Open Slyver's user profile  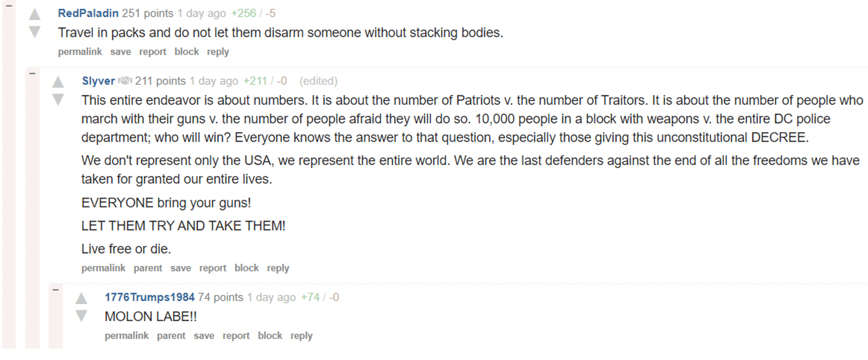pyautogui.click(x=98, y=81)
